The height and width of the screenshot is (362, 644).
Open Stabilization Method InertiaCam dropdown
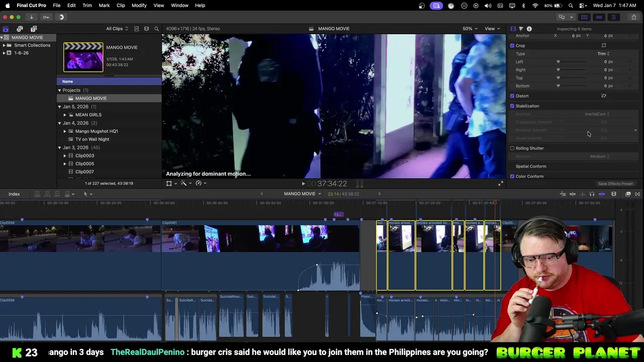(597, 114)
